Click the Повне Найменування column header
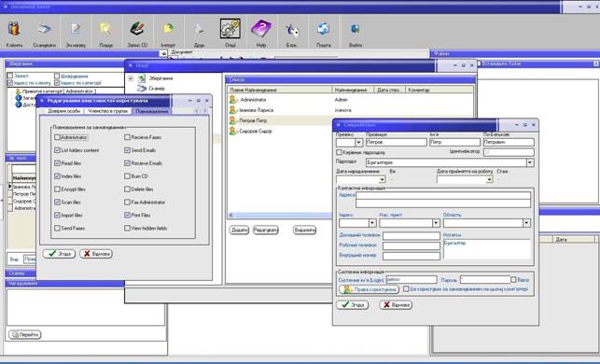 click(x=280, y=90)
